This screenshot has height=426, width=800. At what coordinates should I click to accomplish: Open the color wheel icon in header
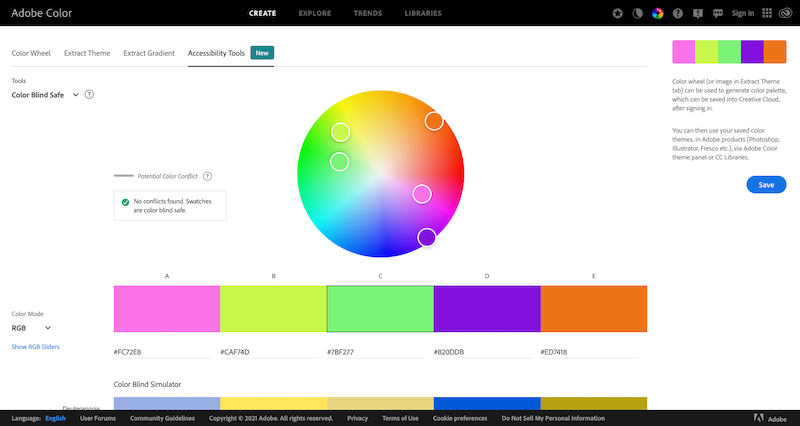click(658, 14)
